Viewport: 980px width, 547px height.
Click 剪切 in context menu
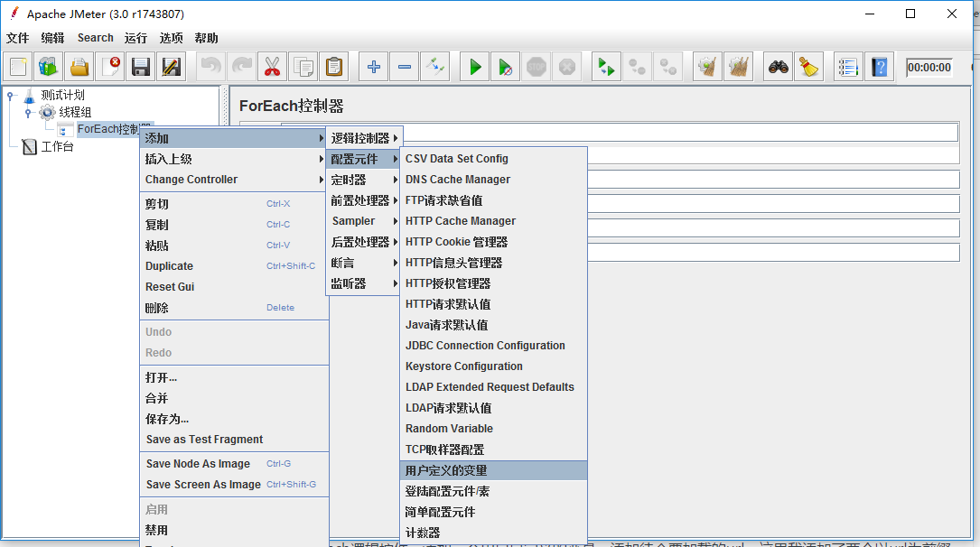click(234, 204)
